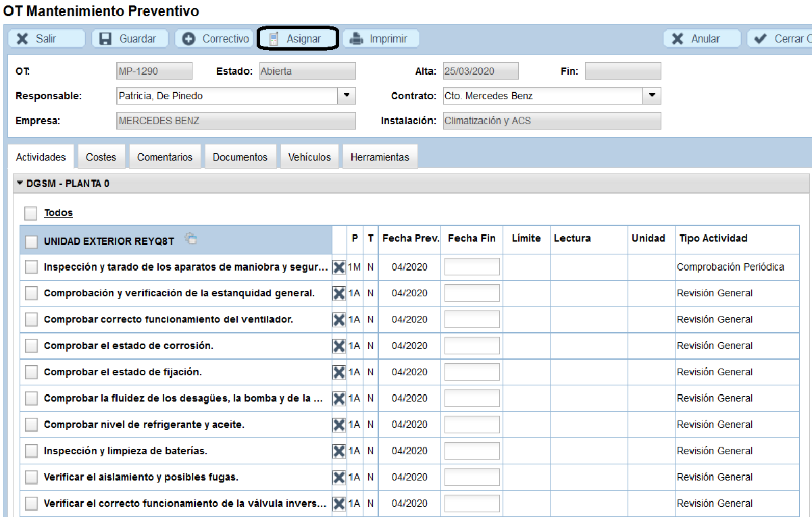Viewport: 812px width, 517px height.
Task: Click the X icon on 'Comprobar nivel de refrigerante' row
Action: click(338, 425)
